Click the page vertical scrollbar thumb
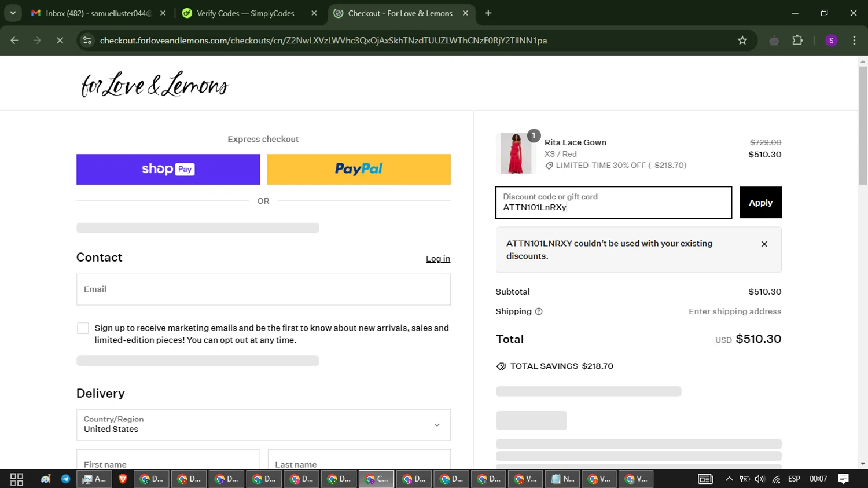This screenshot has height=488, width=868. pyautogui.click(x=863, y=126)
